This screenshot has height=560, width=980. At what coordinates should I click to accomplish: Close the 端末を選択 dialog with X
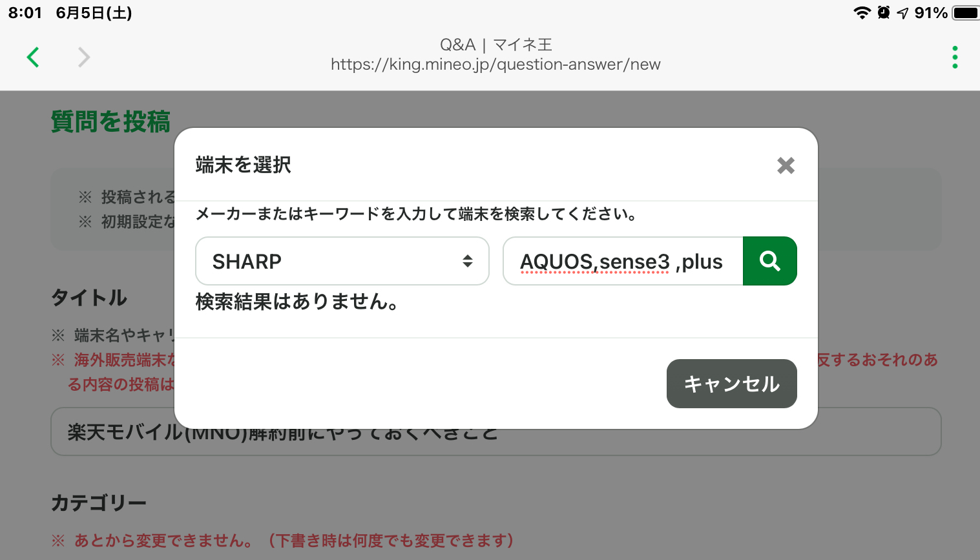(786, 165)
